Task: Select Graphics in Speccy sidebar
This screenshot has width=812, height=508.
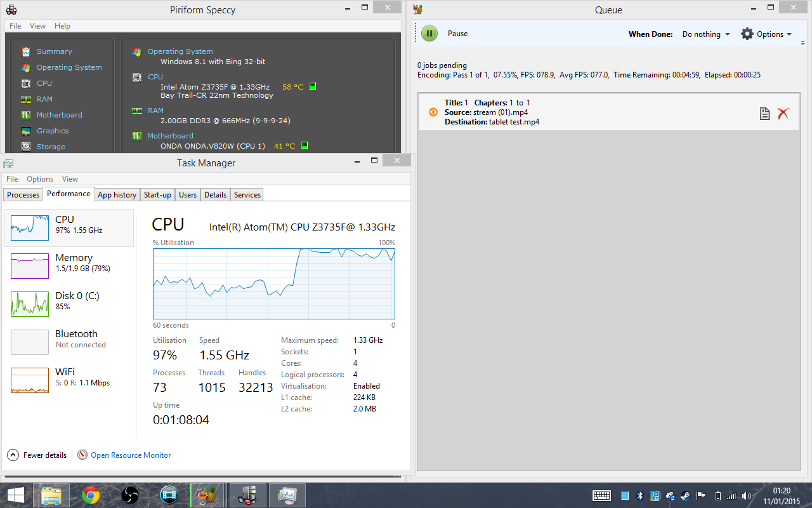Action: 53,131
